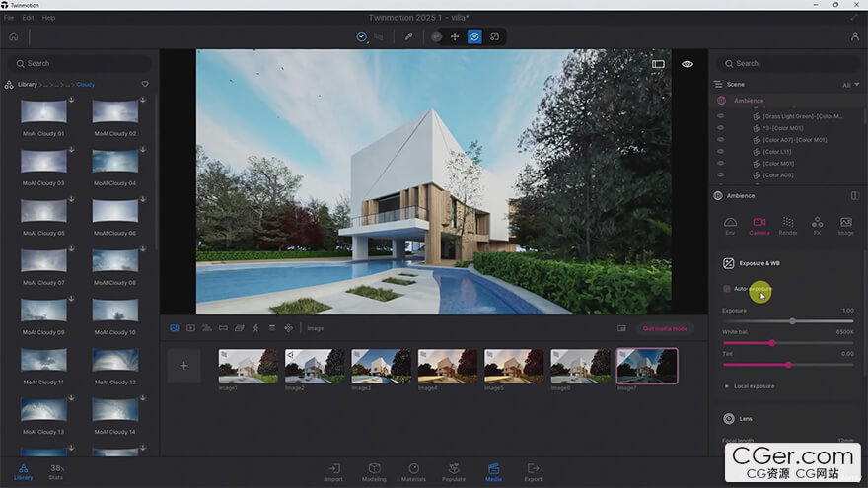868x488 pixels.
Task: Open the Render ambience settings icon
Action: 788,224
